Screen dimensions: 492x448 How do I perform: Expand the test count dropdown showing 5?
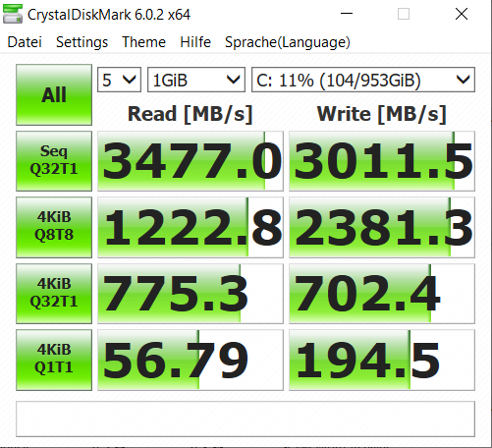[x=119, y=80]
